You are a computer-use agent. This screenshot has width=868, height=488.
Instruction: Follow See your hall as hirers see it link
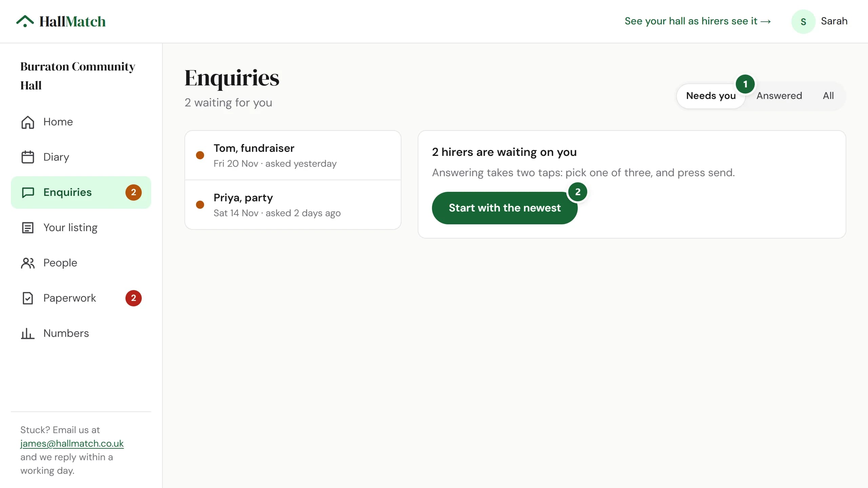tap(698, 21)
